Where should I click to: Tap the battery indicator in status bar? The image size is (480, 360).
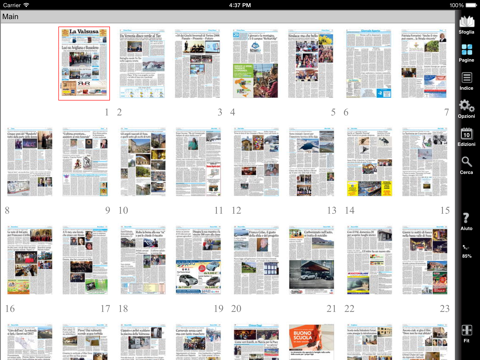[471, 5]
